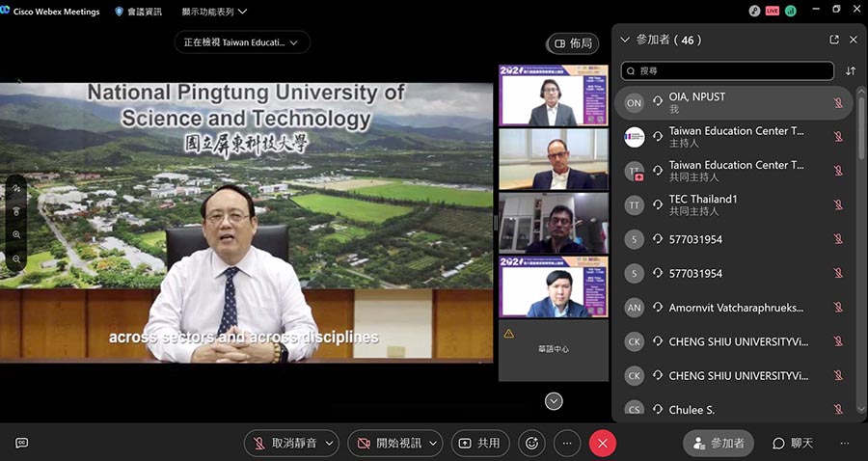Toggle mute icon for OIA, NPUST
868x461 pixels.
pos(838,103)
